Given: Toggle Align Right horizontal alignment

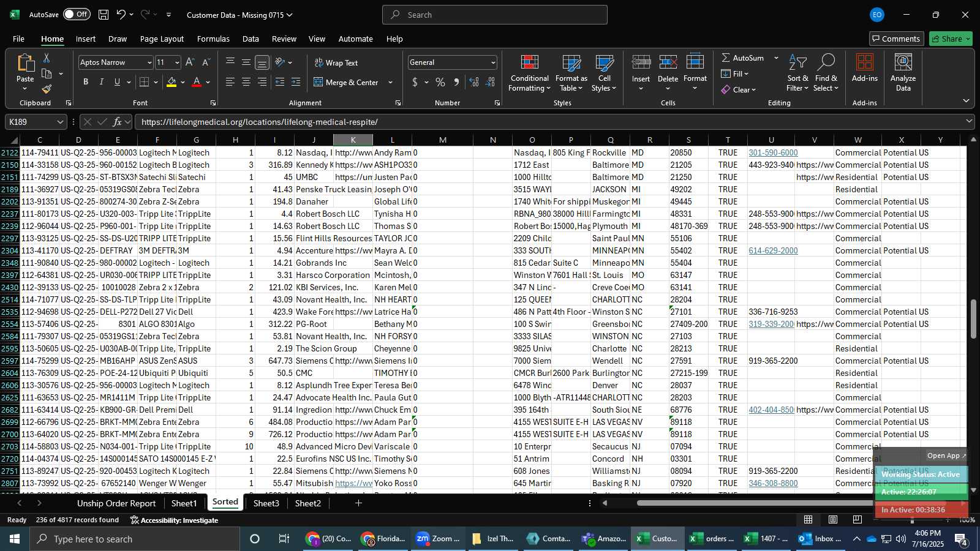Looking at the screenshot, I should pyautogui.click(x=262, y=82).
